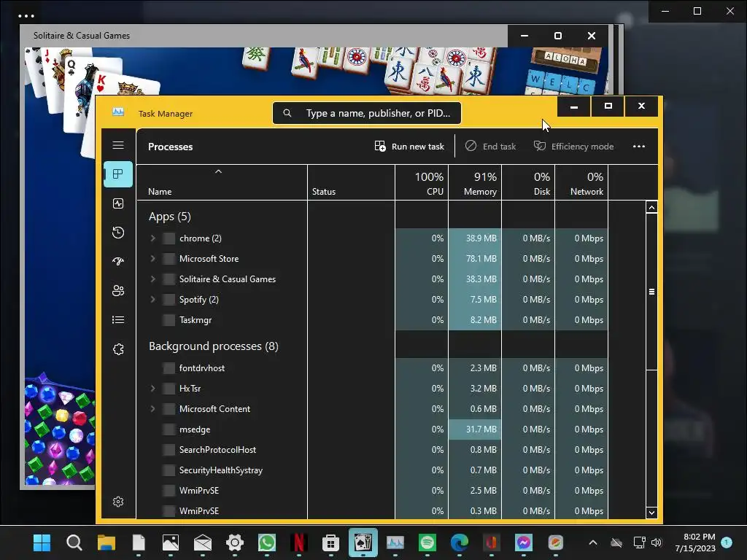Click process list scroll down arrow
Image resolution: width=747 pixels, height=560 pixels.
(x=651, y=513)
